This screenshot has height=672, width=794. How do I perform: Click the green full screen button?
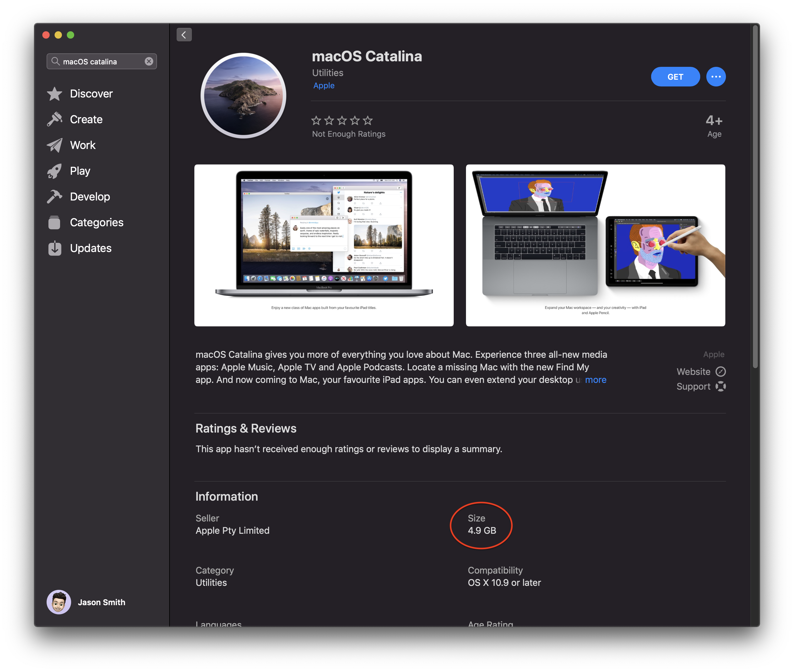click(x=71, y=35)
